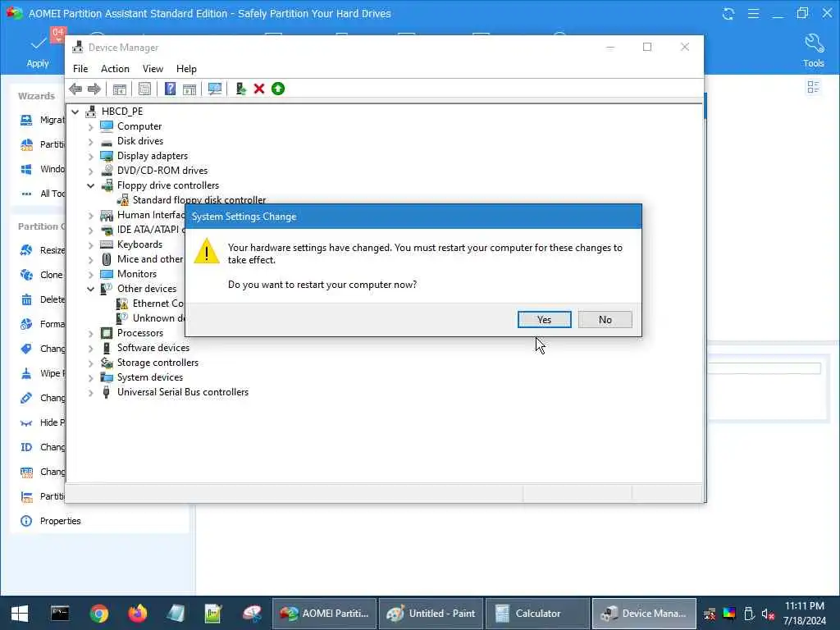
Task: Open Tools in AOMEI Partition Assistant
Action: (x=813, y=52)
